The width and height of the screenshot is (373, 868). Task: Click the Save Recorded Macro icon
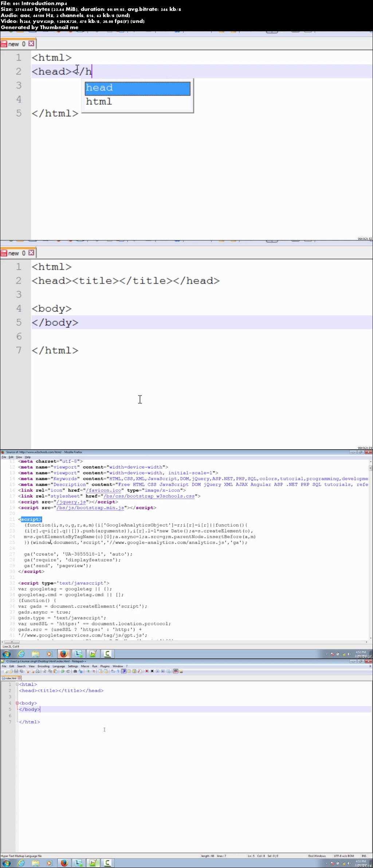tap(168, 671)
